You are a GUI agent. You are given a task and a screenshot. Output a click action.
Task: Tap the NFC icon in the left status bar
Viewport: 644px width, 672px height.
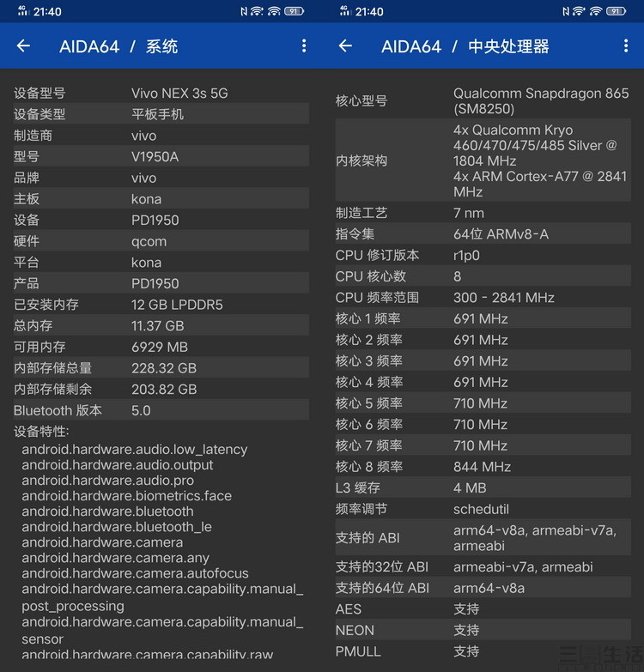click(244, 11)
